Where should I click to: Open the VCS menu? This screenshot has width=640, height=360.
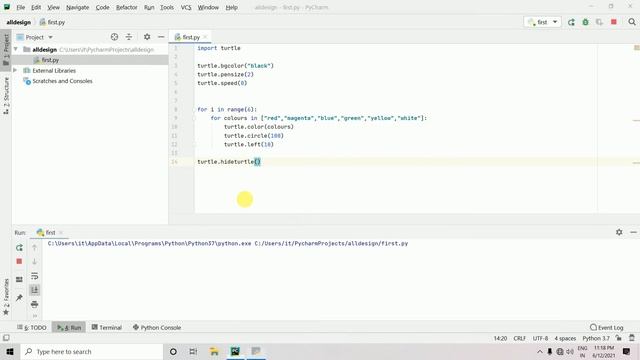click(x=186, y=7)
